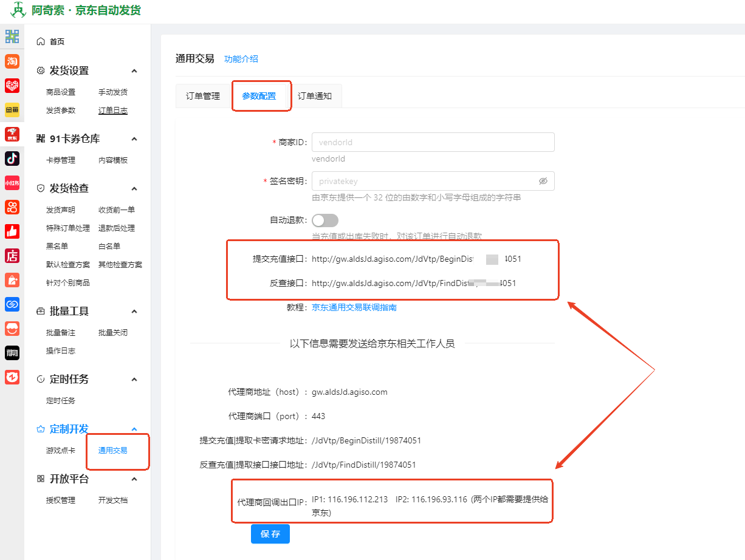Open 操作日志 under 批量工具
Screen dimensions: 745x560
pos(61,351)
